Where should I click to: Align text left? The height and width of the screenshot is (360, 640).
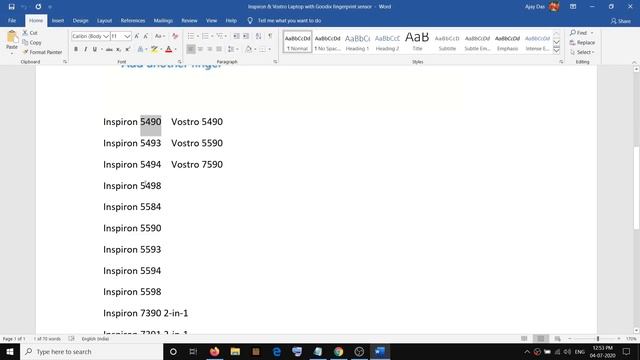(191, 49)
